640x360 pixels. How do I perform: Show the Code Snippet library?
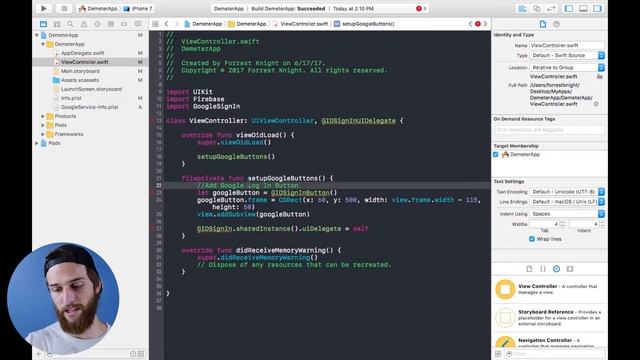click(x=543, y=269)
